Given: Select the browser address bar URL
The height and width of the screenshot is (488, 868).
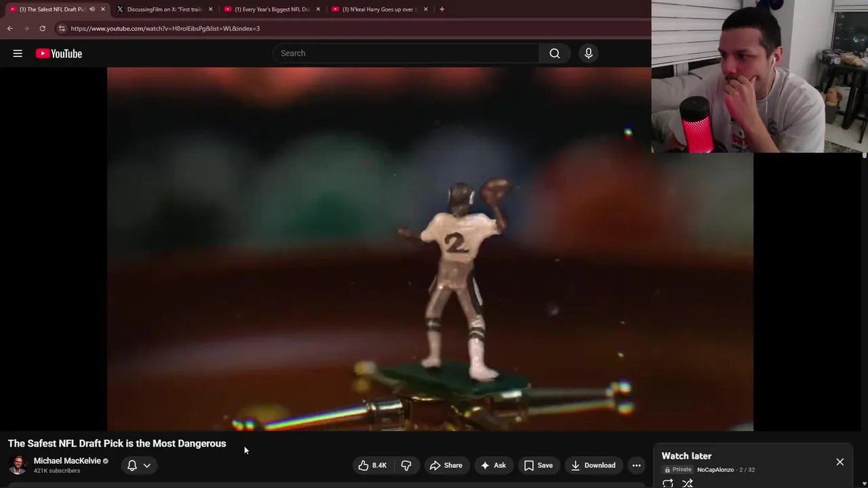Looking at the screenshot, I should click(165, 28).
